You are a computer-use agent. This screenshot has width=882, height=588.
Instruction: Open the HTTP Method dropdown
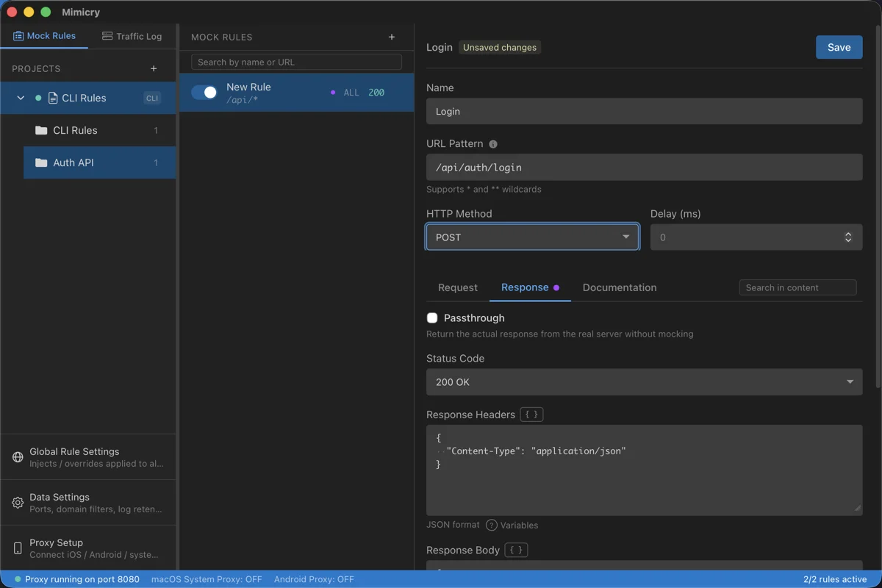(x=532, y=237)
